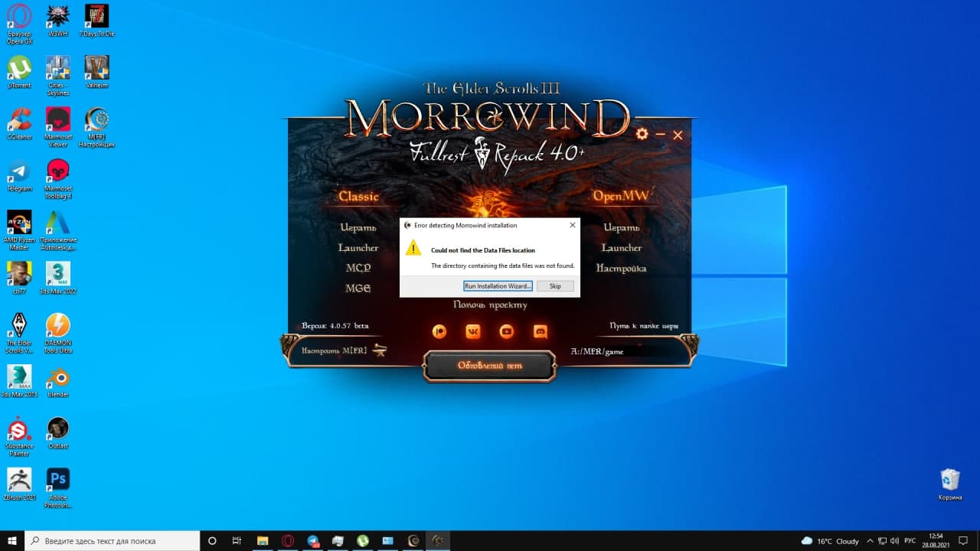Click Играть under Classic
980x551 pixels.
point(358,227)
